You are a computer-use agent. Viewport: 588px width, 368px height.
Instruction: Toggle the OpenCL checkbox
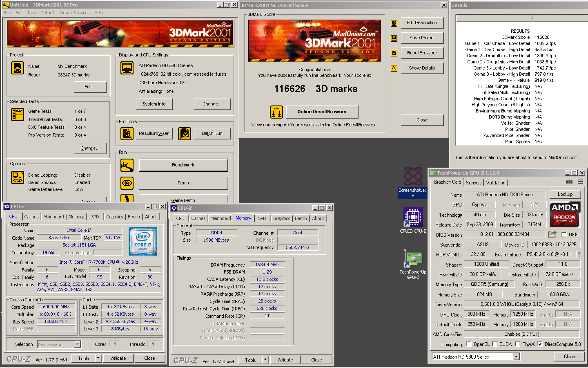click(469, 344)
